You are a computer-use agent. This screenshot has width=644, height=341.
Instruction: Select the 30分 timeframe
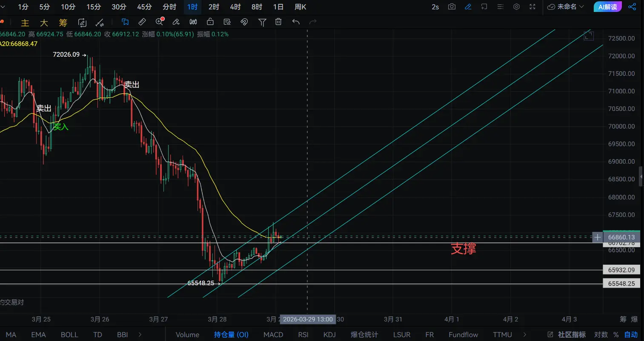tap(119, 7)
